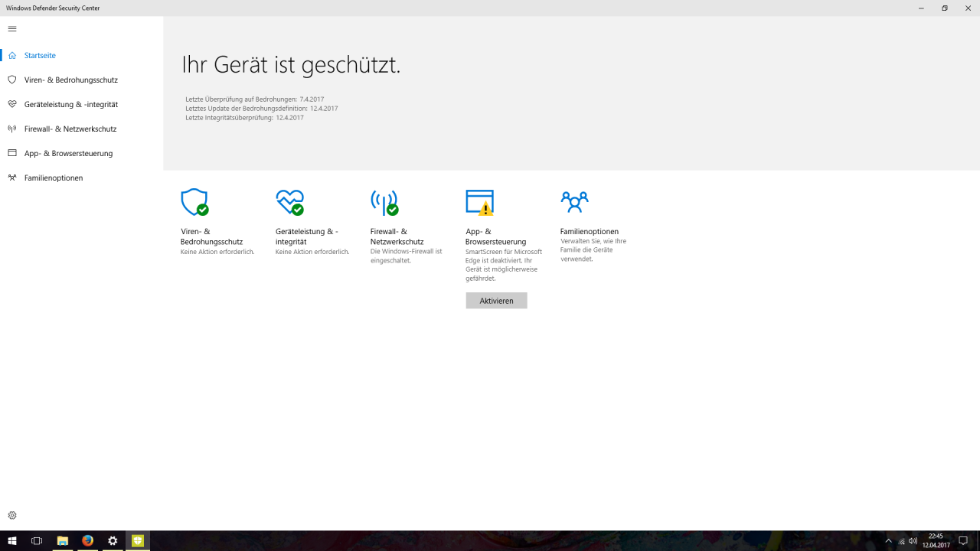Click the heart tile icon for device health

pyautogui.click(x=290, y=202)
